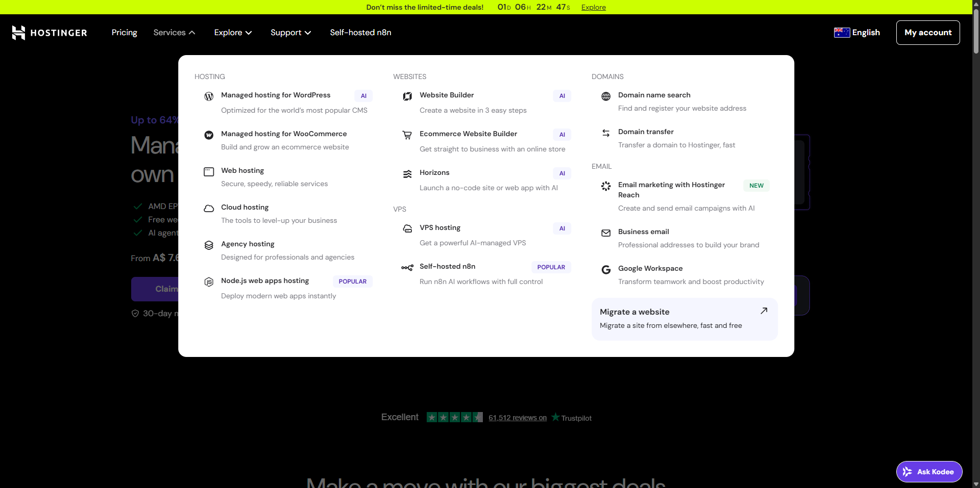Click the Business email envelope icon
This screenshot has height=488, width=980.
click(606, 233)
